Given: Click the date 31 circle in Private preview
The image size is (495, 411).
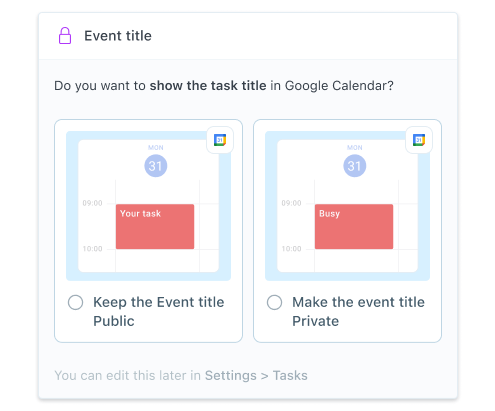Looking at the screenshot, I should click(355, 166).
